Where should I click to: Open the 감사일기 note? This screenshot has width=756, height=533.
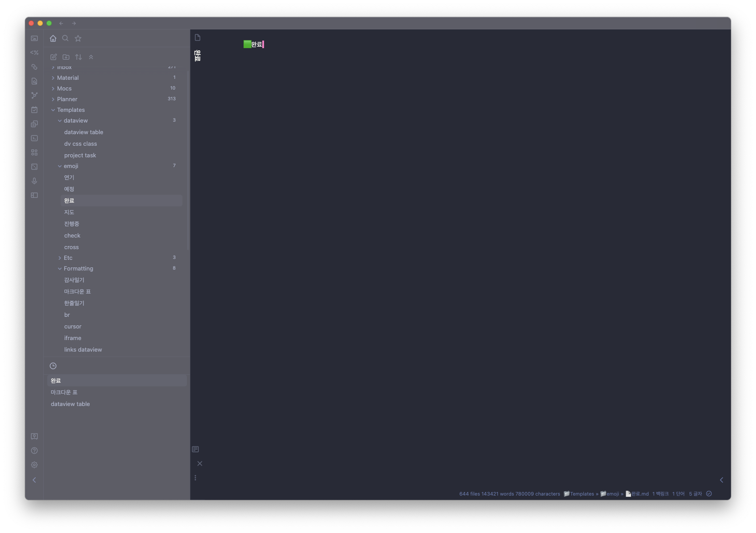pos(121,280)
